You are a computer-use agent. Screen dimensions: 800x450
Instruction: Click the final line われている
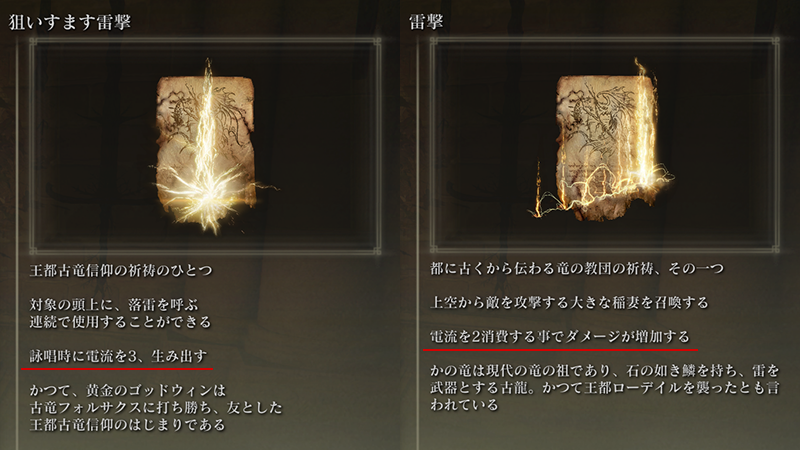464,405
